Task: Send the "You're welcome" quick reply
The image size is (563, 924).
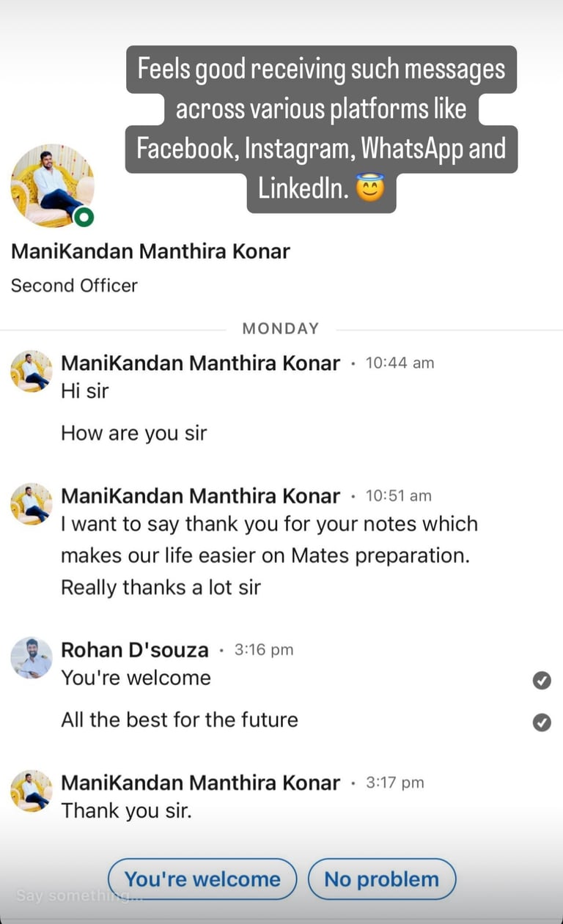Action: click(x=202, y=879)
